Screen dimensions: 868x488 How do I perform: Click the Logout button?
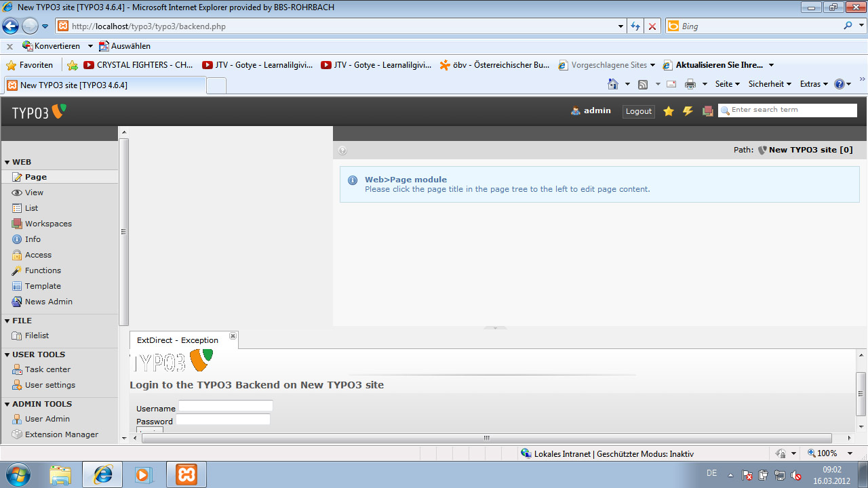[639, 111]
